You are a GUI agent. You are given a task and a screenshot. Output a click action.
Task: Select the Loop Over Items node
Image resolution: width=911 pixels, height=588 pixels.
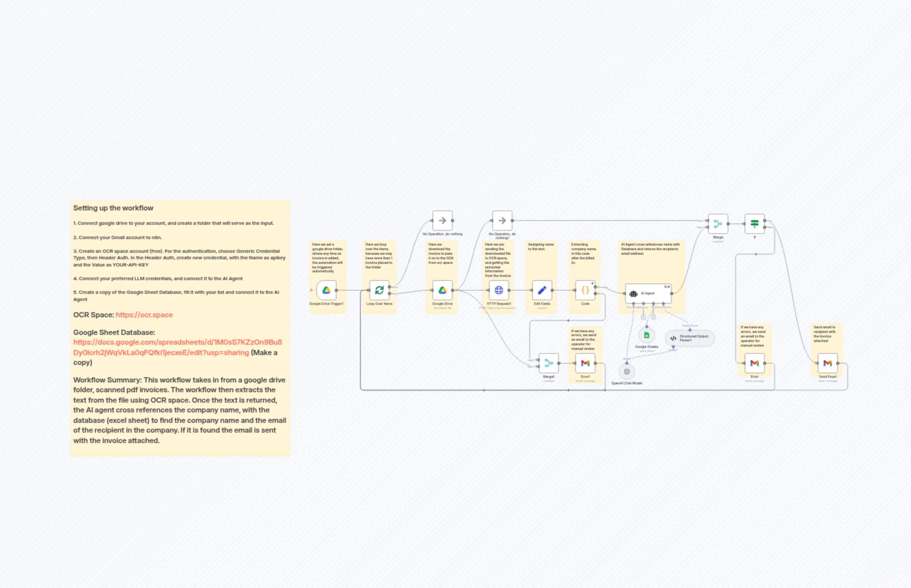(379, 290)
